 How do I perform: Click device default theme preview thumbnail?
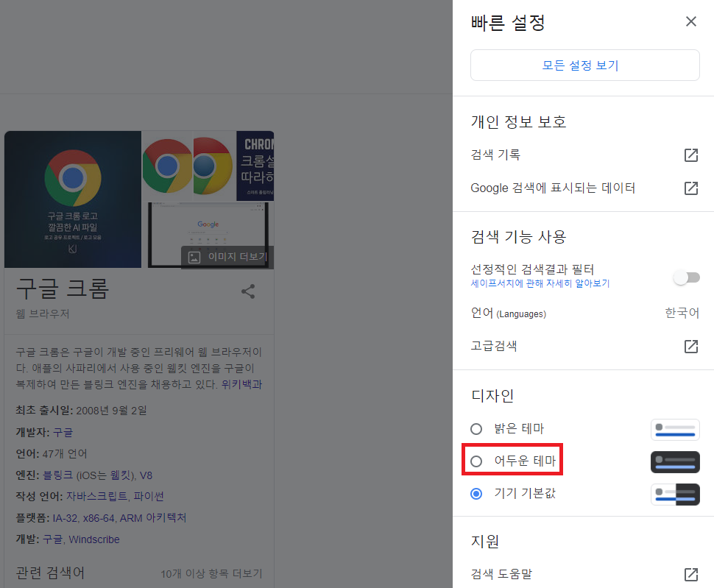(x=675, y=495)
